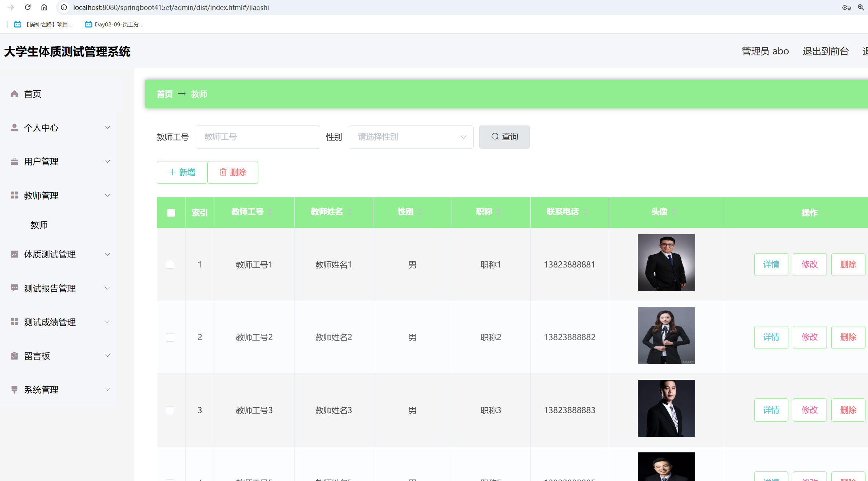The width and height of the screenshot is (868, 481).
Task: Sort by the 头像 column sort arrows
Action: coord(674,212)
